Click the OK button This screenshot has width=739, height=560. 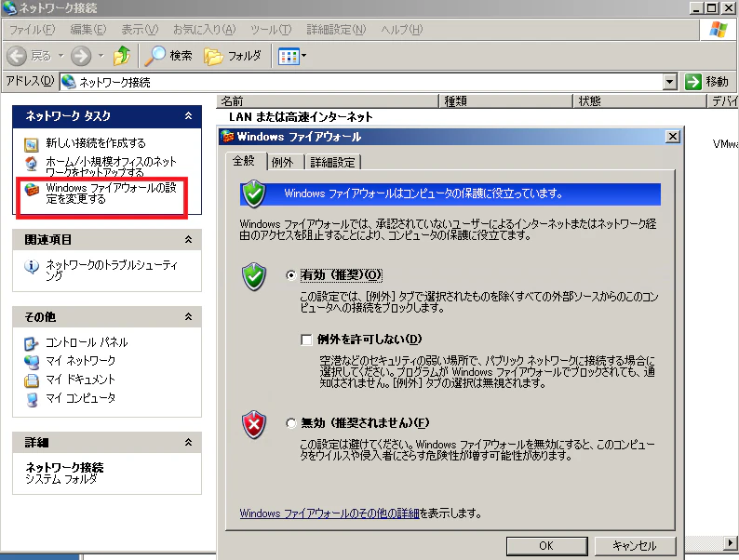coord(546,546)
